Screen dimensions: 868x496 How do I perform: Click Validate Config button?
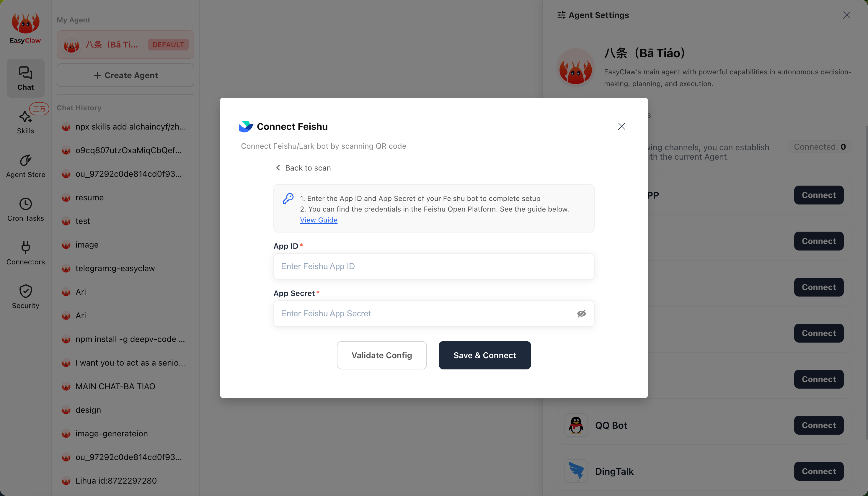(382, 355)
